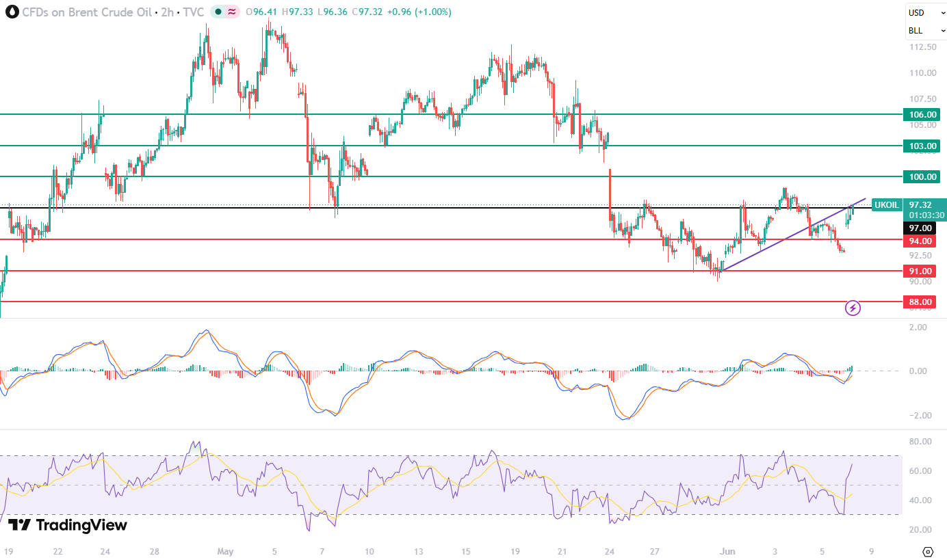
Task: Click the date 13 on time axis
Action: coord(418,551)
